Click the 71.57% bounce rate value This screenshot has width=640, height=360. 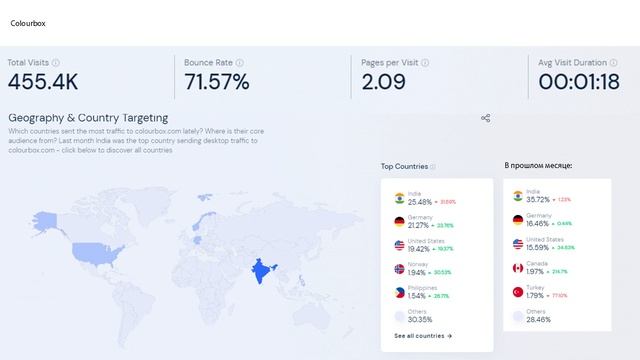(x=217, y=82)
